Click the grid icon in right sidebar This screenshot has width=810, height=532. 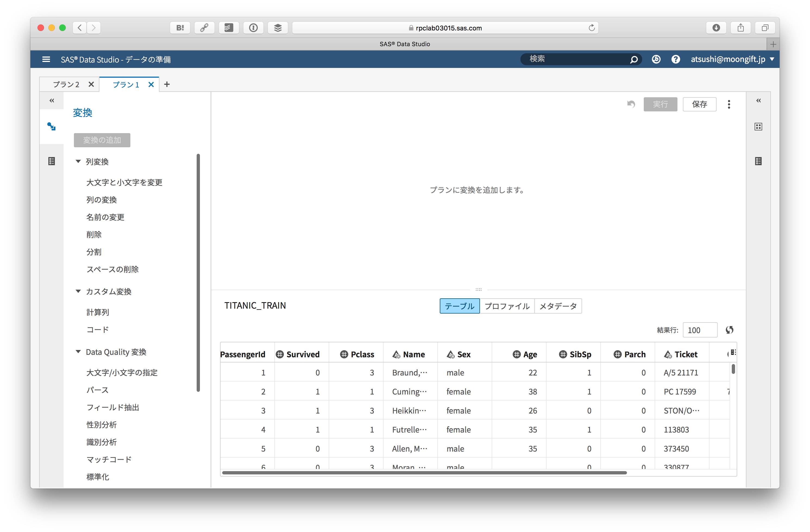click(758, 127)
